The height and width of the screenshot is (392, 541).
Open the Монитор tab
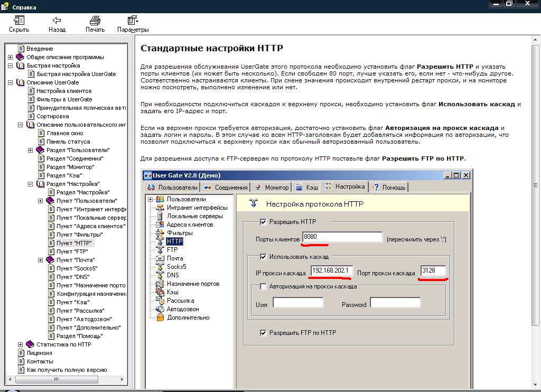click(x=272, y=187)
